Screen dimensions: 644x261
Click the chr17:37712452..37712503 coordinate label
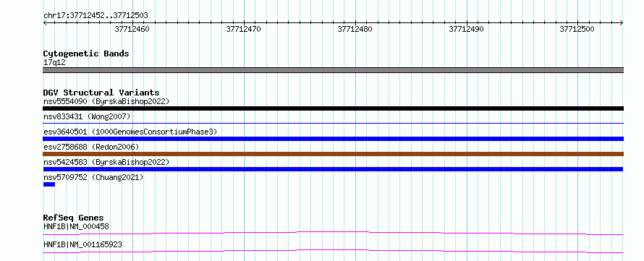[x=96, y=16]
